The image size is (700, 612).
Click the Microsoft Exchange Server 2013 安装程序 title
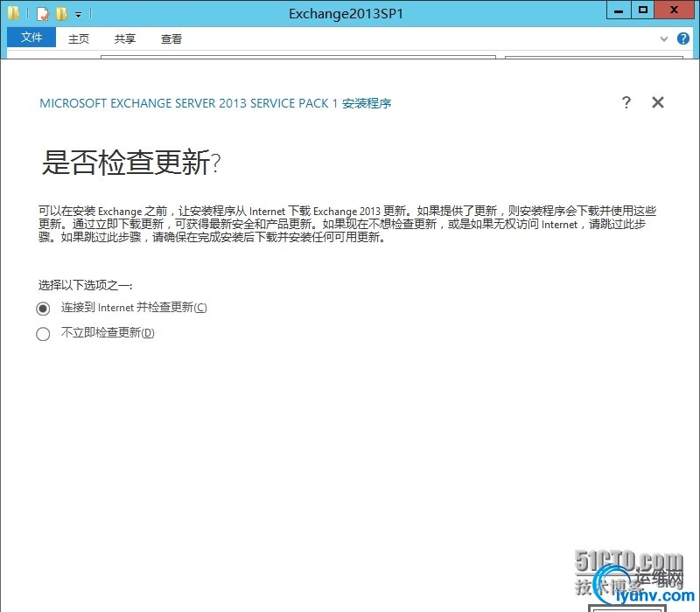[215, 103]
